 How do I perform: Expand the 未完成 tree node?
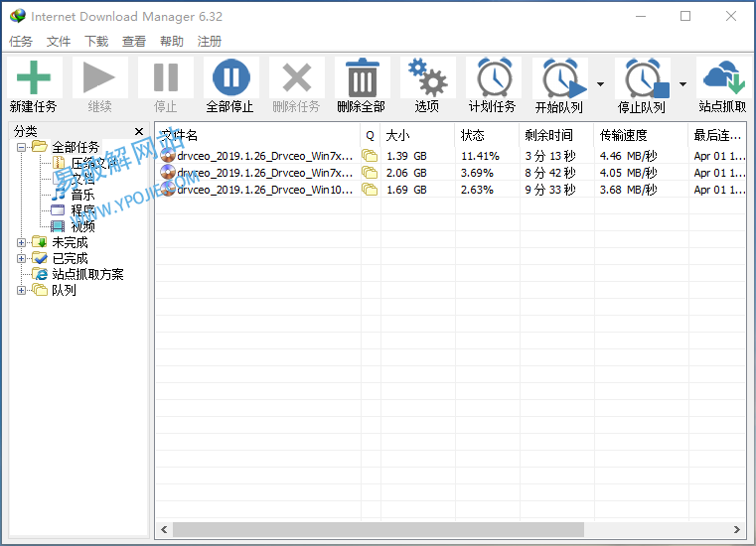point(21,242)
